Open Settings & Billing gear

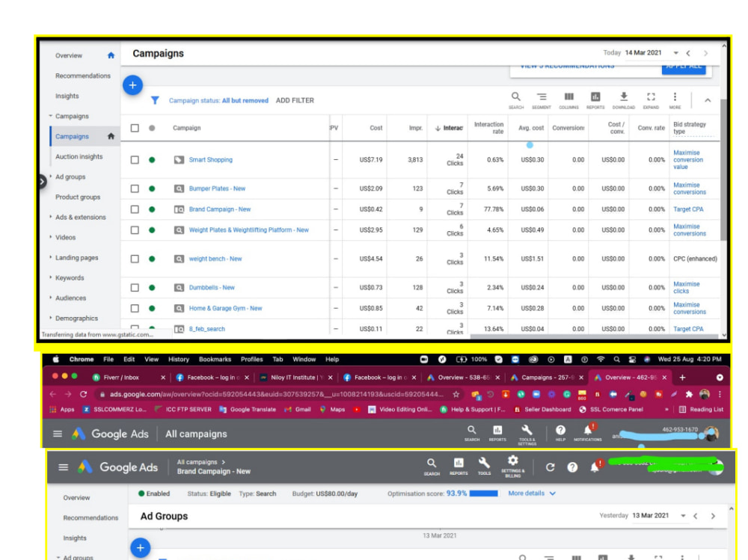(x=513, y=467)
